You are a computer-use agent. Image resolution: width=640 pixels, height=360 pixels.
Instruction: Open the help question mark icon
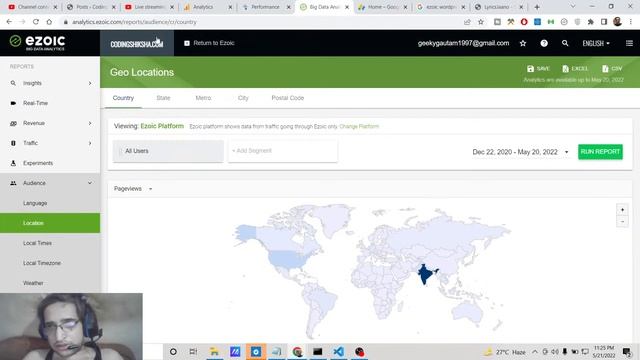point(544,43)
